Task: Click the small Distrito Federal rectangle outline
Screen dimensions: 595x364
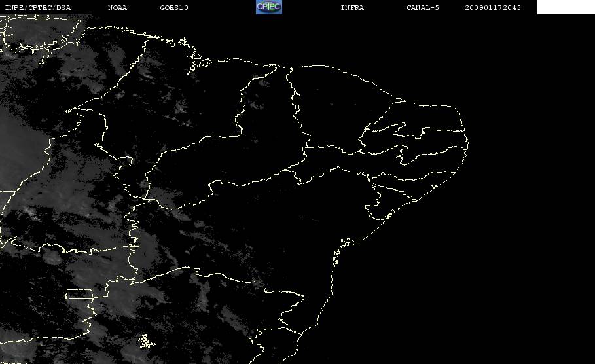Action: pyautogui.click(x=79, y=294)
